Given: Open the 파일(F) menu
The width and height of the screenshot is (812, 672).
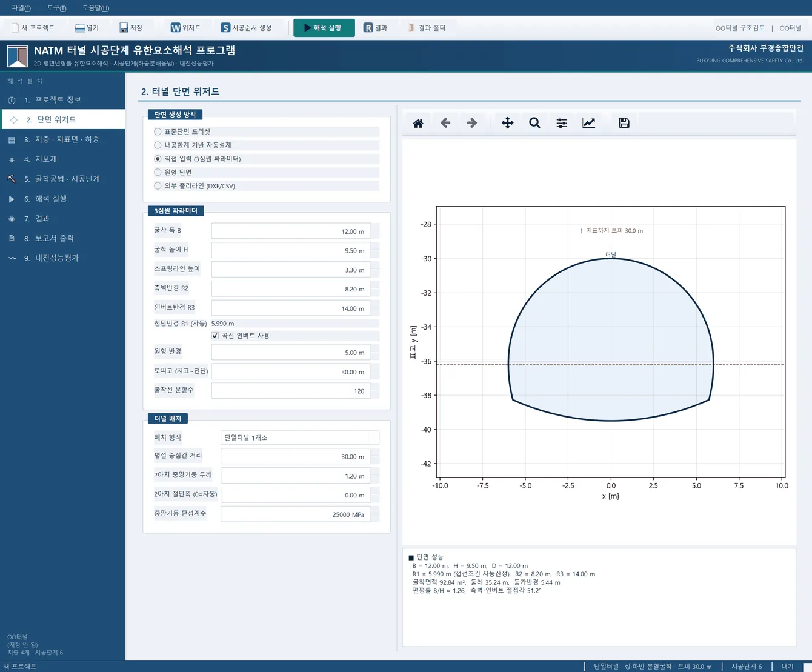Looking at the screenshot, I should (21, 8).
